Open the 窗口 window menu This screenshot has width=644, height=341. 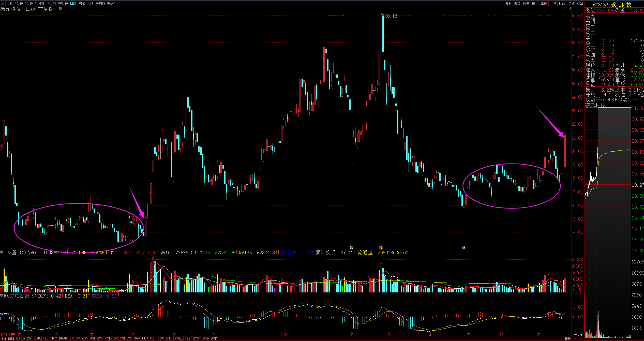pos(11,338)
